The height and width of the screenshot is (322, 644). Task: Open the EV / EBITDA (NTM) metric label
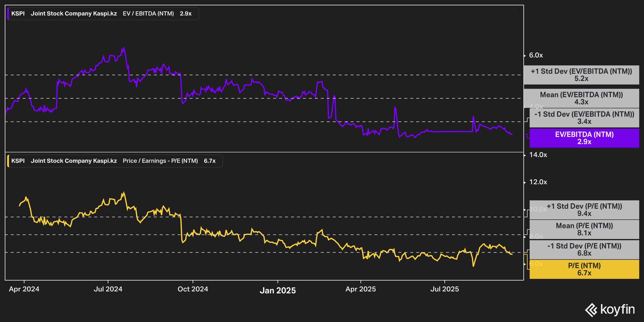click(148, 14)
